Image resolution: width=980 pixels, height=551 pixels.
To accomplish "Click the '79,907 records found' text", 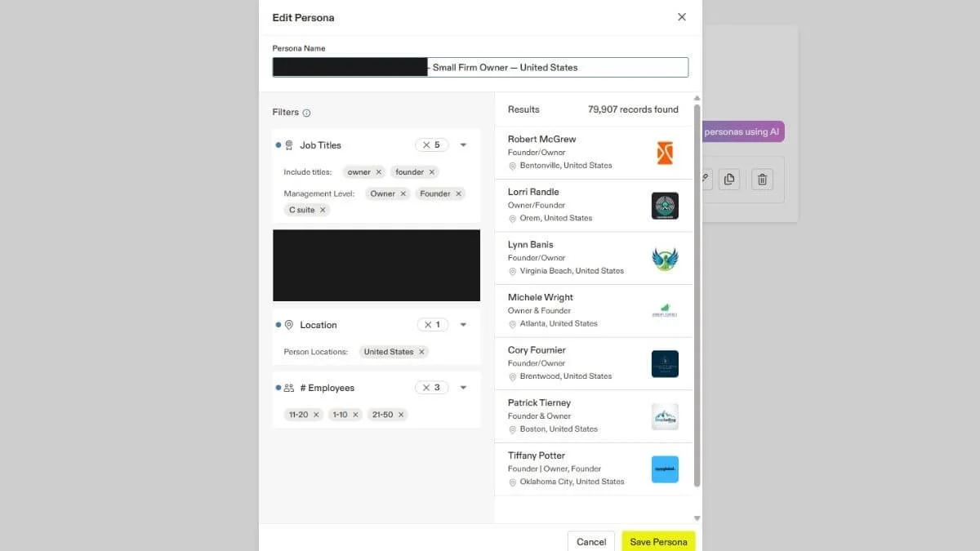I will 633,109.
